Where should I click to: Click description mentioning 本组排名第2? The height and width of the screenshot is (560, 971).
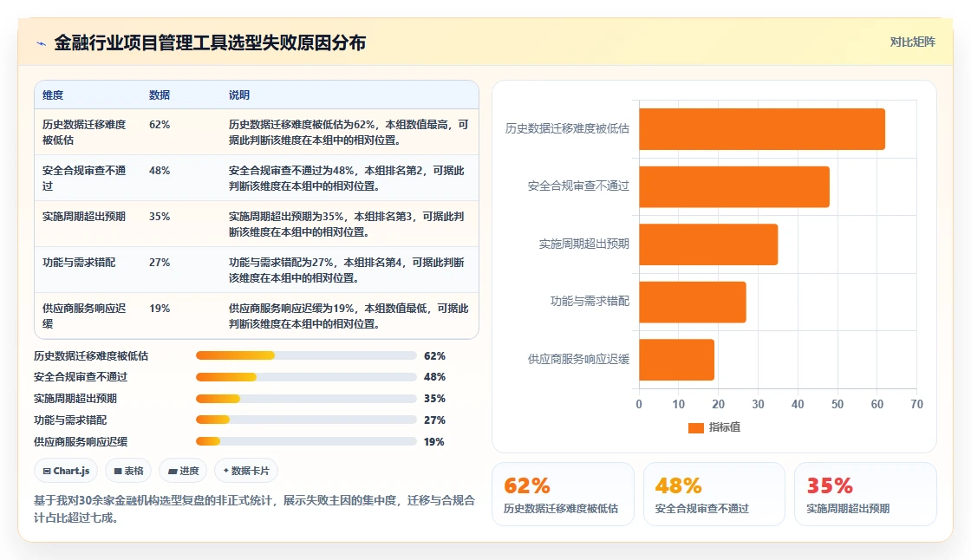click(x=347, y=178)
